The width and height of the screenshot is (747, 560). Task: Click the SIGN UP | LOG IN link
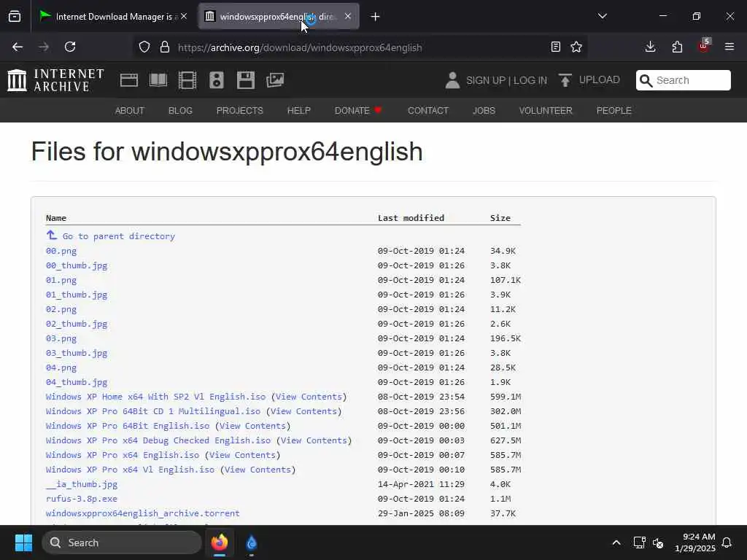pos(506,80)
